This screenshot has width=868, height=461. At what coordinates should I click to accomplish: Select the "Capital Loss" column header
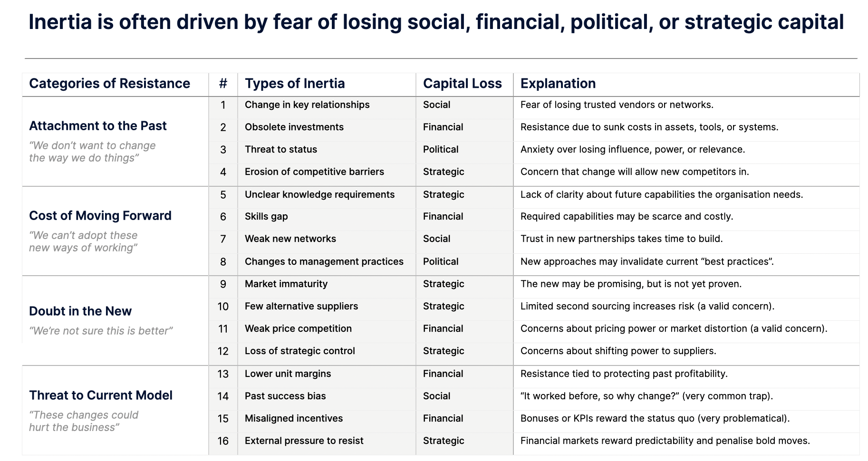click(462, 84)
